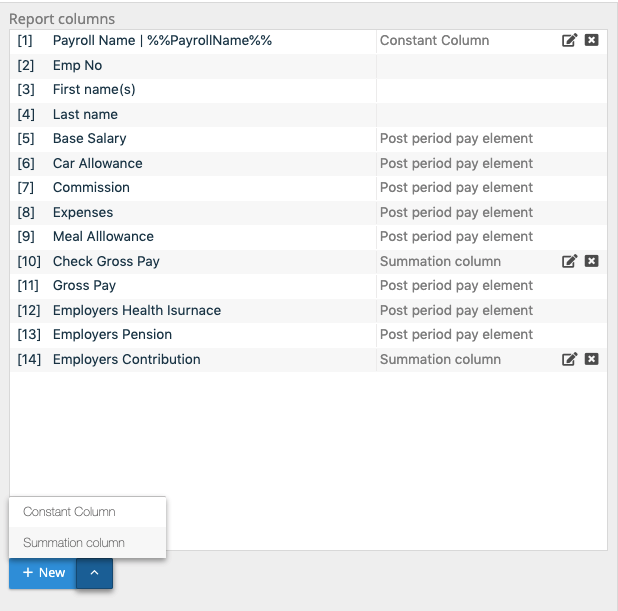Remove the Check Gross Pay column
The image size is (618, 611).
click(591, 262)
